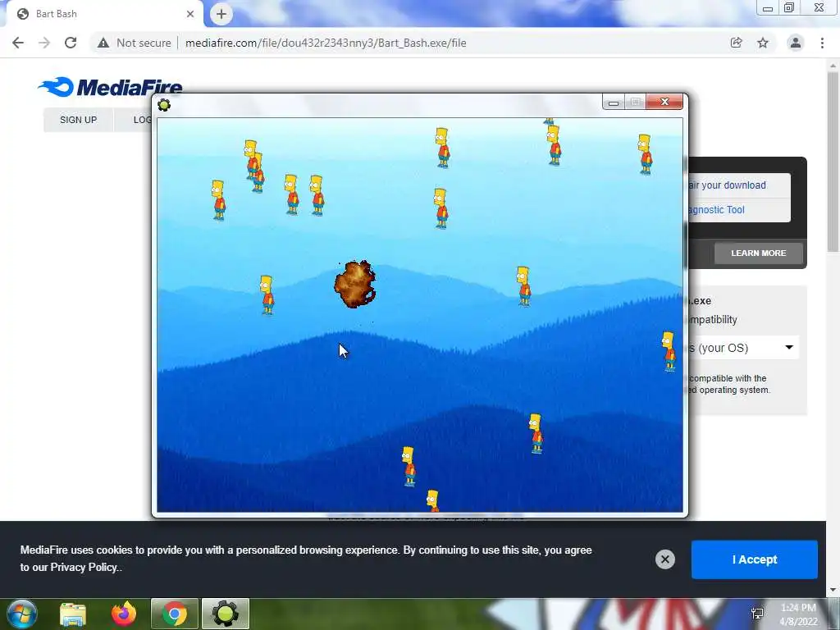
Task: Click the MediaFire logo
Action: tap(111, 87)
